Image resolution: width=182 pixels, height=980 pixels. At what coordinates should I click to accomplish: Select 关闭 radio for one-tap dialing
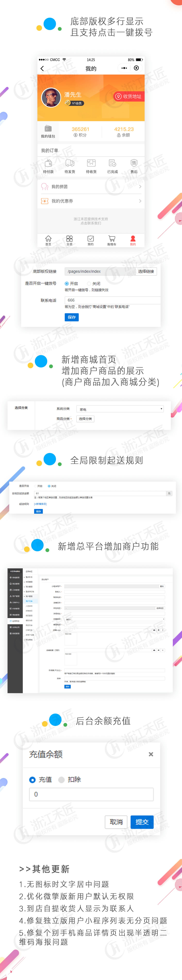(89, 283)
